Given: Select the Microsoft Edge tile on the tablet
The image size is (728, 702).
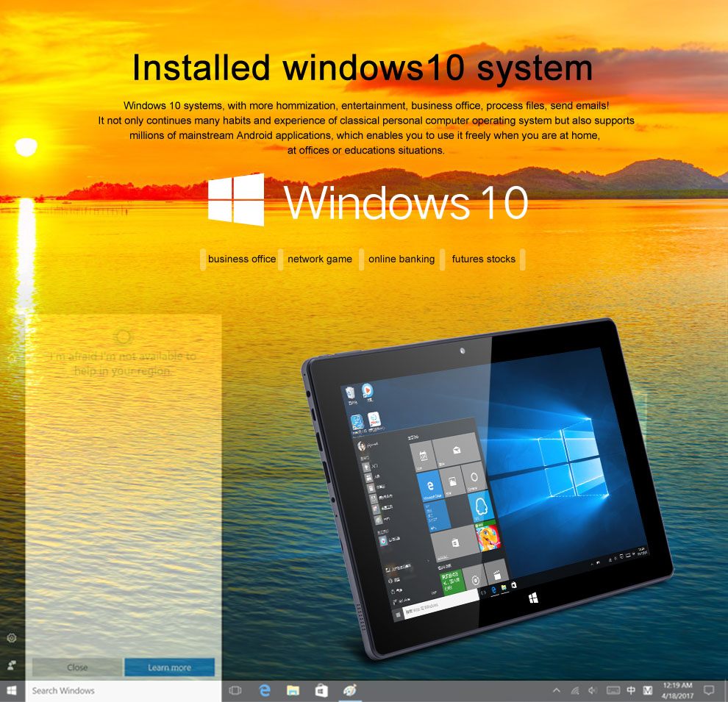Looking at the screenshot, I should click(x=430, y=485).
